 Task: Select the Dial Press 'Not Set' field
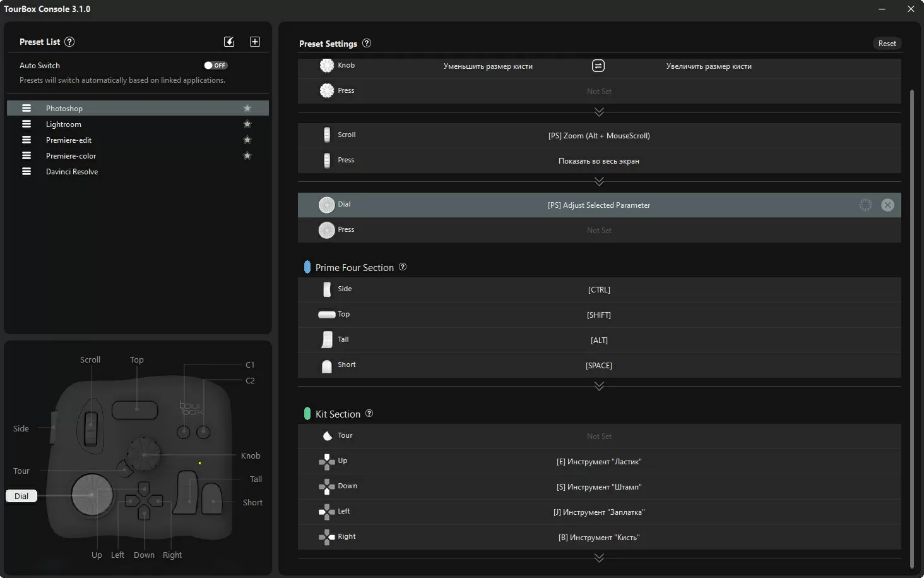[599, 230]
